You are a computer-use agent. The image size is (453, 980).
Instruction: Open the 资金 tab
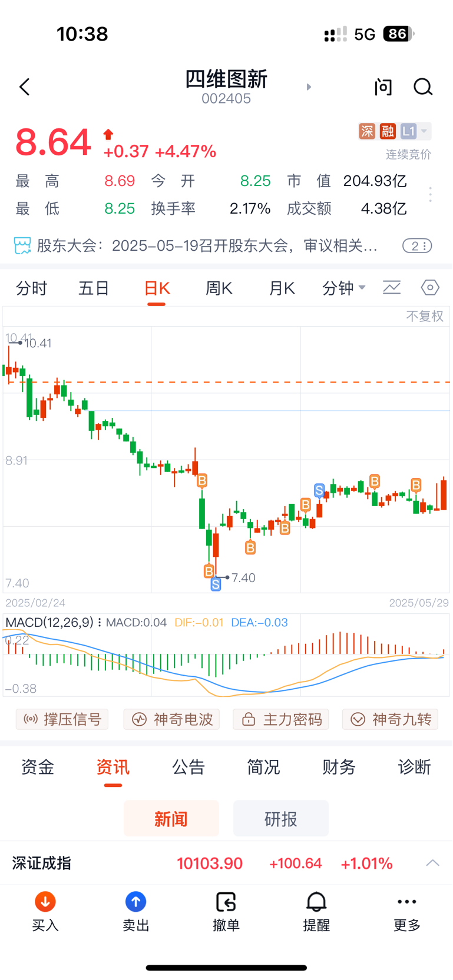pyautogui.click(x=38, y=767)
